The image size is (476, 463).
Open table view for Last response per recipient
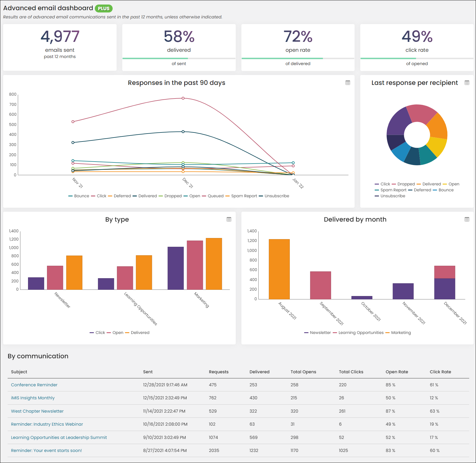coord(467,83)
